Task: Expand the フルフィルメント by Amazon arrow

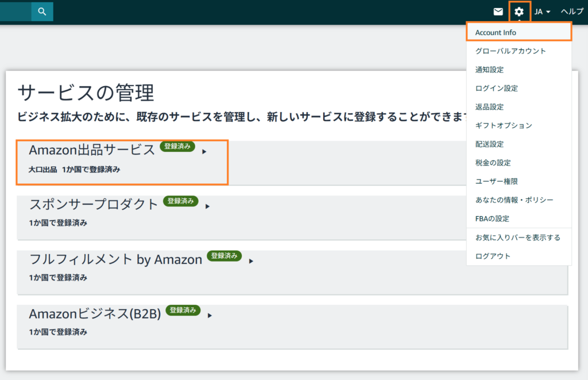Action: pos(252,261)
